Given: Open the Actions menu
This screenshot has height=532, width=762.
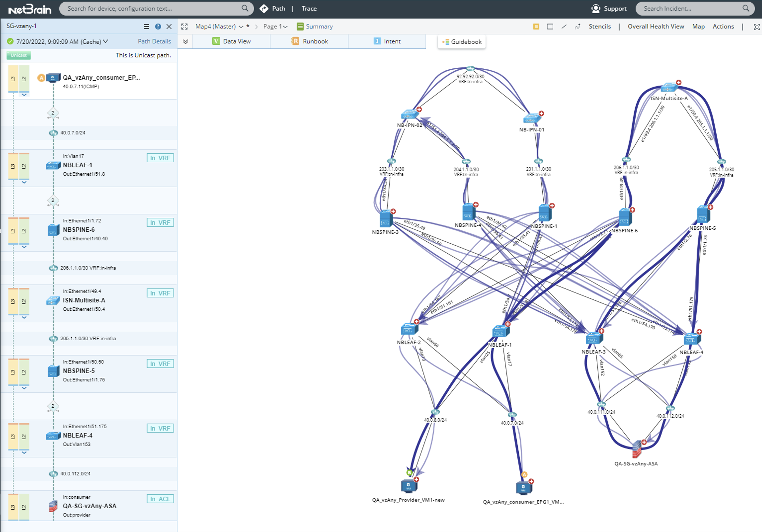Looking at the screenshot, I should pos(723,27).
